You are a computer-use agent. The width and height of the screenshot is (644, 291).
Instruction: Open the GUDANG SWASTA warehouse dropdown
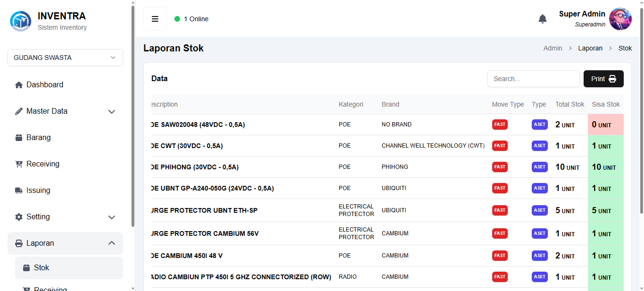click(65, 58)
